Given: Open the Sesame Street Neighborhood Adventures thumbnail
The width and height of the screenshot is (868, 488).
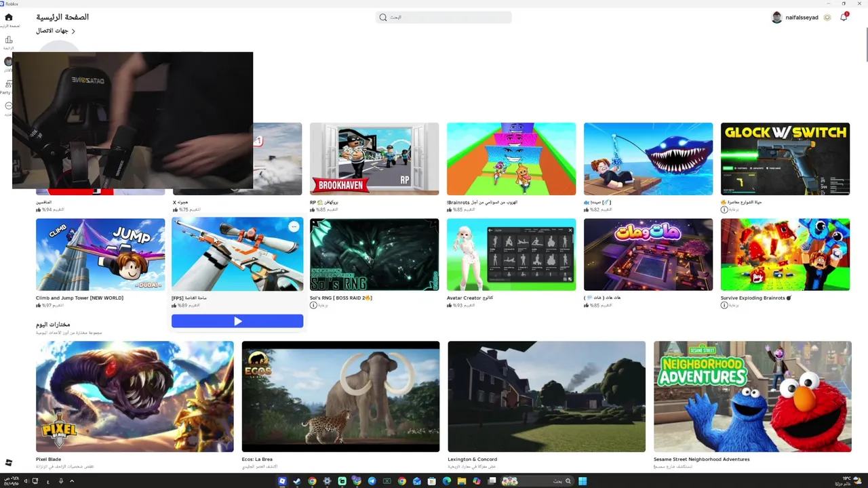Looking at the screenshot, I should pyautogui.click(x=753, y=396).
